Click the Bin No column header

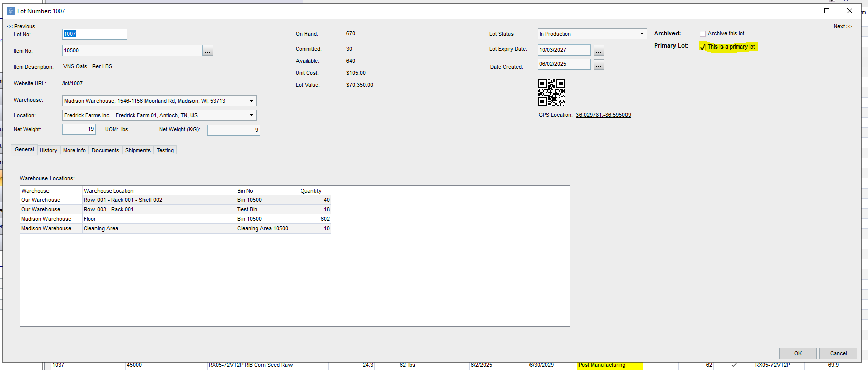[x=267, y=191]
